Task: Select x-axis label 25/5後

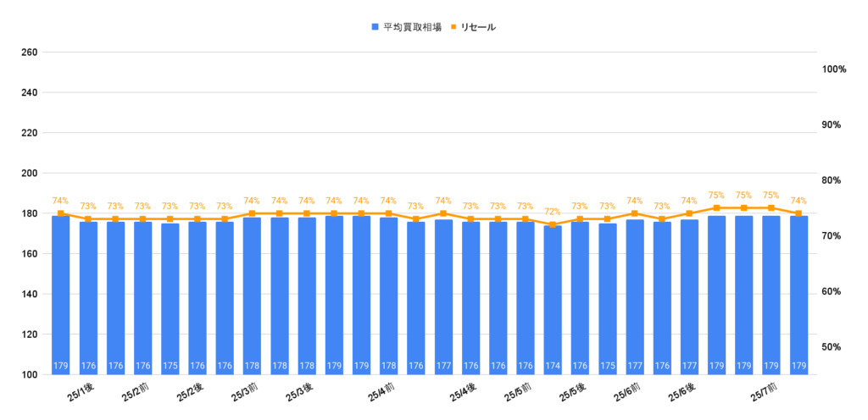Action: (573, 394)
